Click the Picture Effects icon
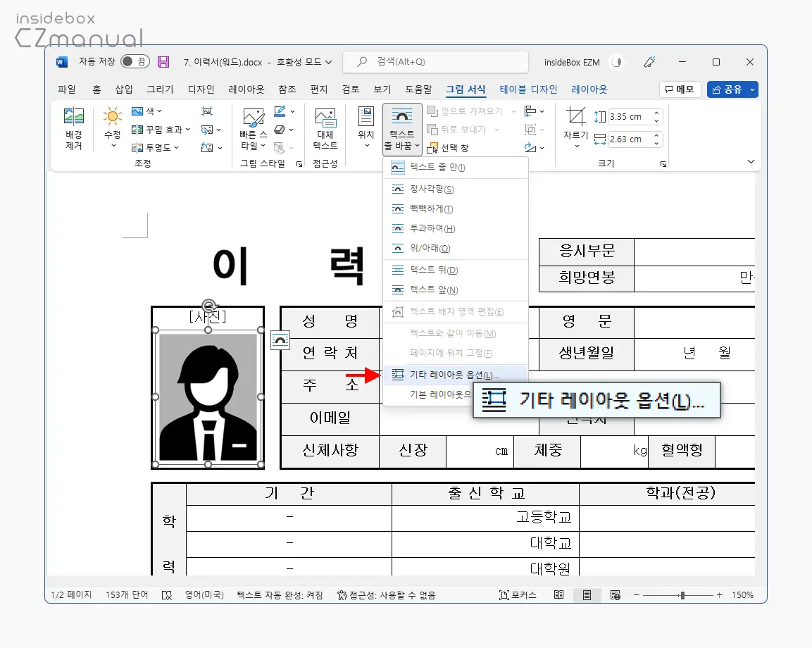Screen dimensions: 812x648 click(x=280, y=130)
